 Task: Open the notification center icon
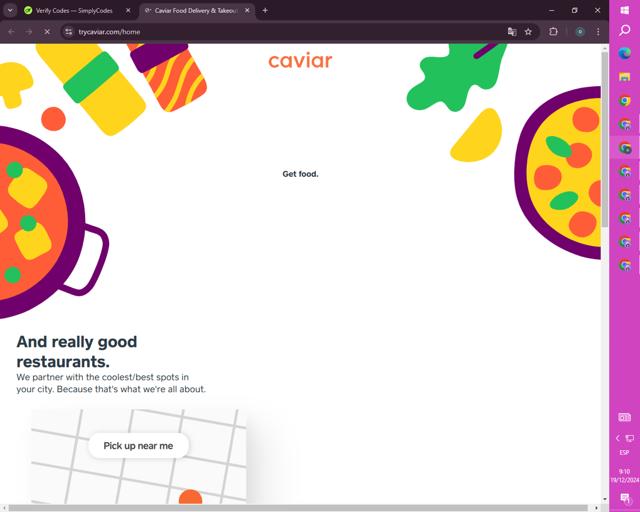tap(624, 498)
